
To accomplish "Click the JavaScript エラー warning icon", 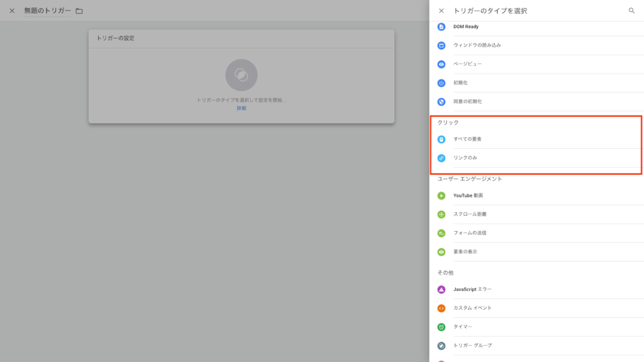I will pos(441,289).
